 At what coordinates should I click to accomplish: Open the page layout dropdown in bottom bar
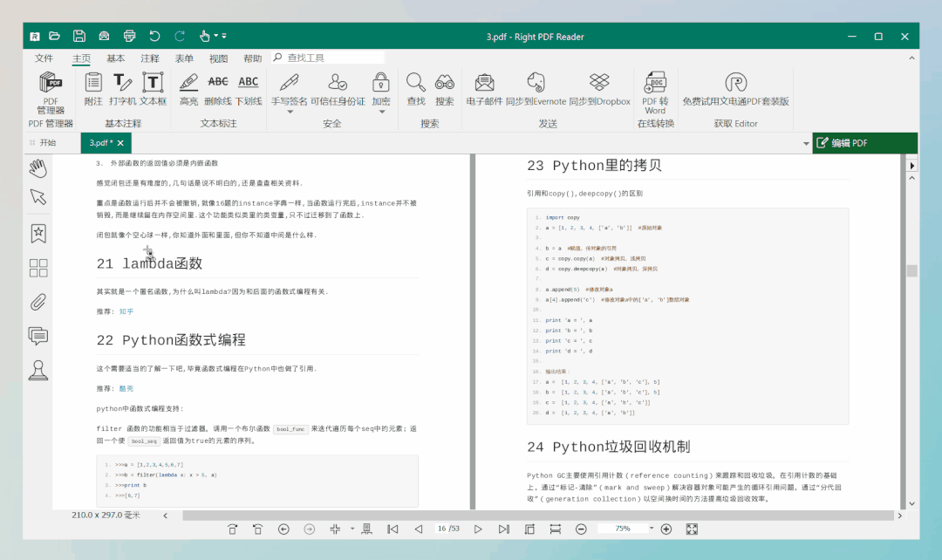coord(352,529)
